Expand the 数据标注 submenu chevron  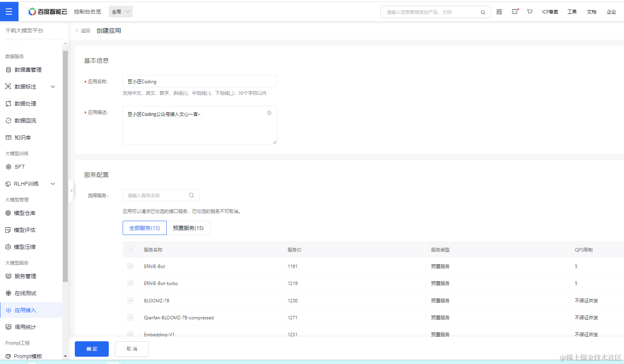tap(53, 87)
